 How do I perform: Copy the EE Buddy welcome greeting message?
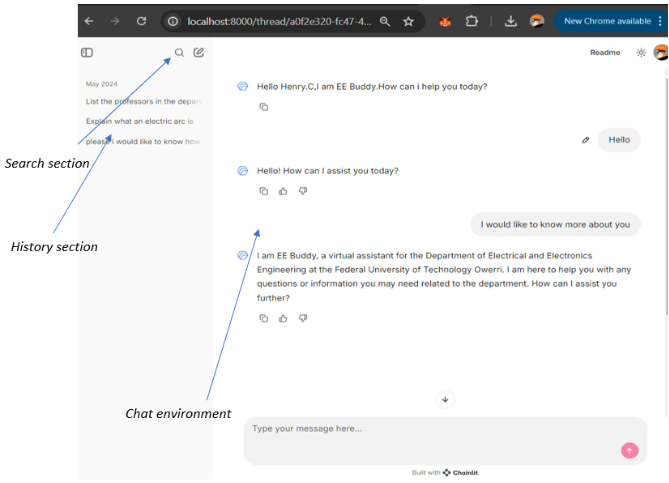[263, 107]
